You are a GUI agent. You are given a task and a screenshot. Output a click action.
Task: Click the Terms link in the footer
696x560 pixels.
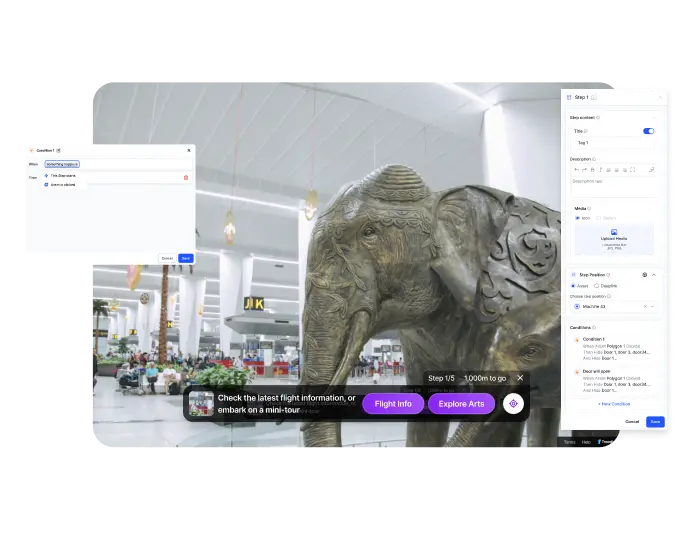[569, 442]
